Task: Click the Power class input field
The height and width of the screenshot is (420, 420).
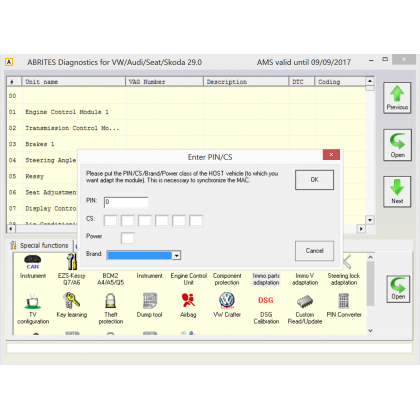Action: [x=127, y=238]
